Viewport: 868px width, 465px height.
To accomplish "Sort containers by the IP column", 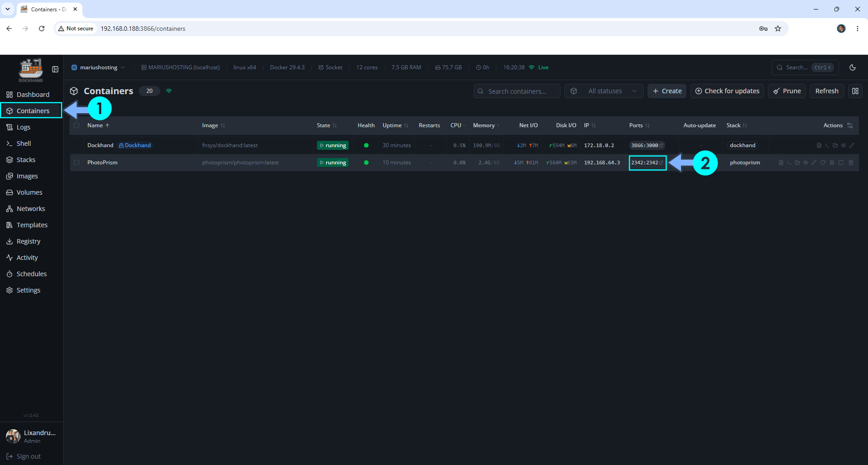I will pyautogui.click(x=590, y=125).
